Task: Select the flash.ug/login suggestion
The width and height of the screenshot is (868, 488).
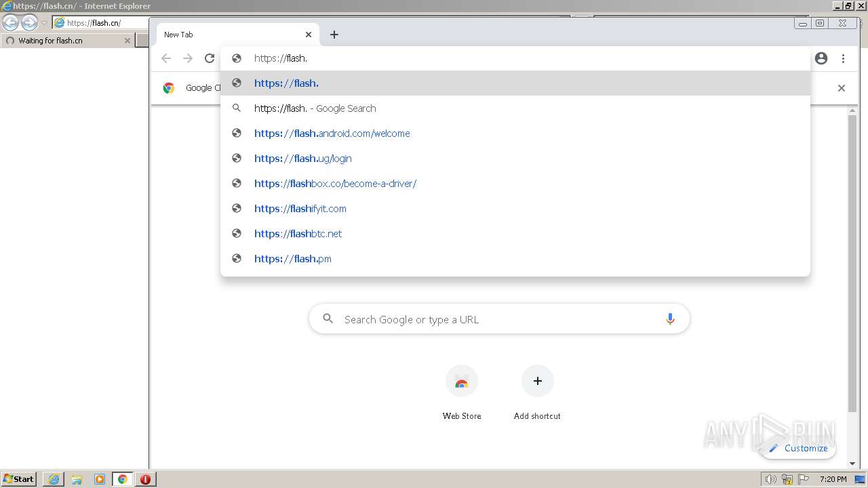Action: [515, 159]
